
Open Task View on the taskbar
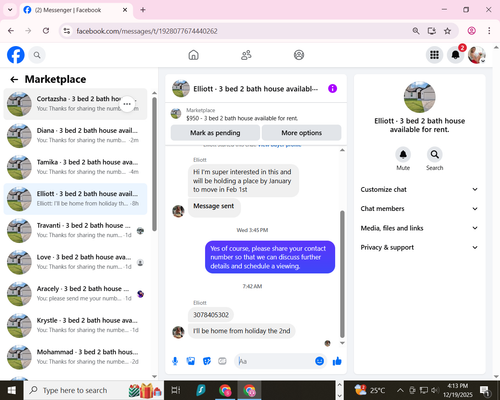pos(176,390)
